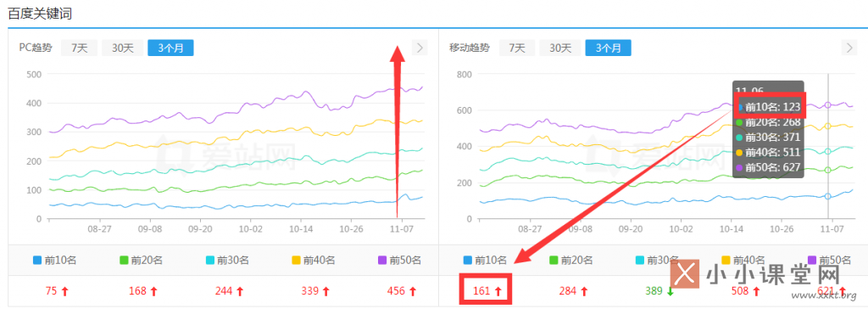Click the PC value 244

(224, 290)
